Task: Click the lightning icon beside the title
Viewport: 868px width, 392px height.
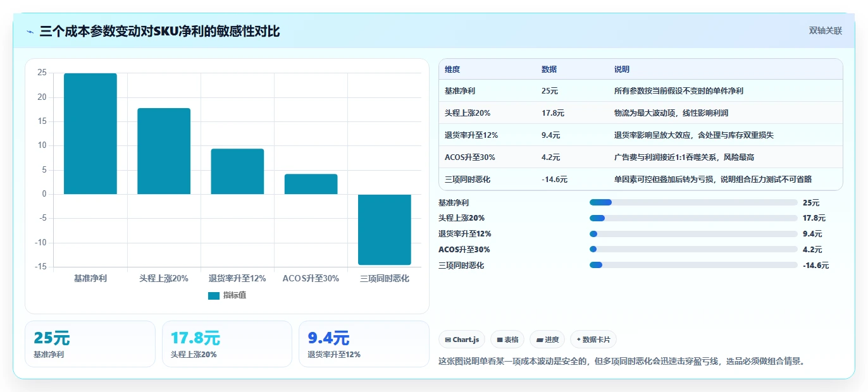Action: [30, 32]
